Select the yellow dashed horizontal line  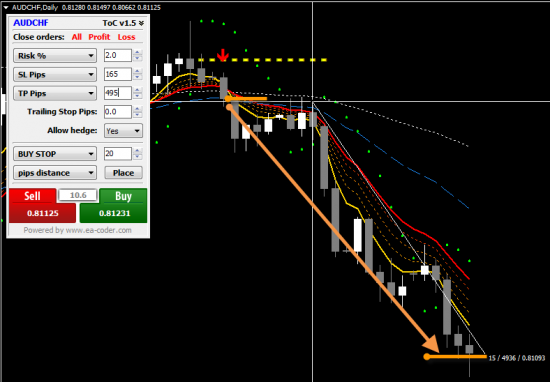(x=262, y=60)
